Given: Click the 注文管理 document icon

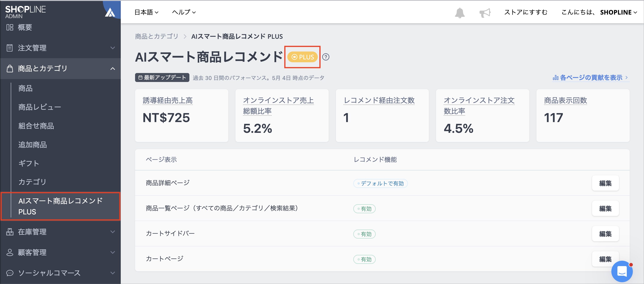Looking at the screenshot, I should [x=10, y=48].
